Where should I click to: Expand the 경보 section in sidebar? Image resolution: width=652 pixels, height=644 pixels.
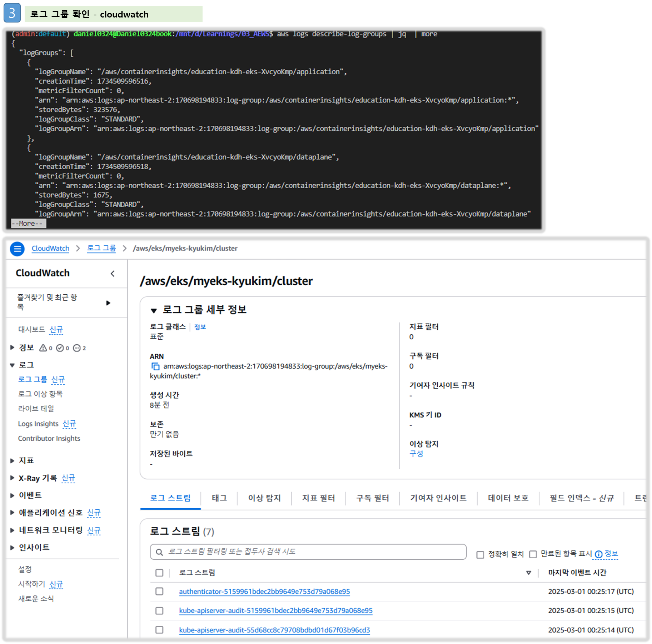12,348
